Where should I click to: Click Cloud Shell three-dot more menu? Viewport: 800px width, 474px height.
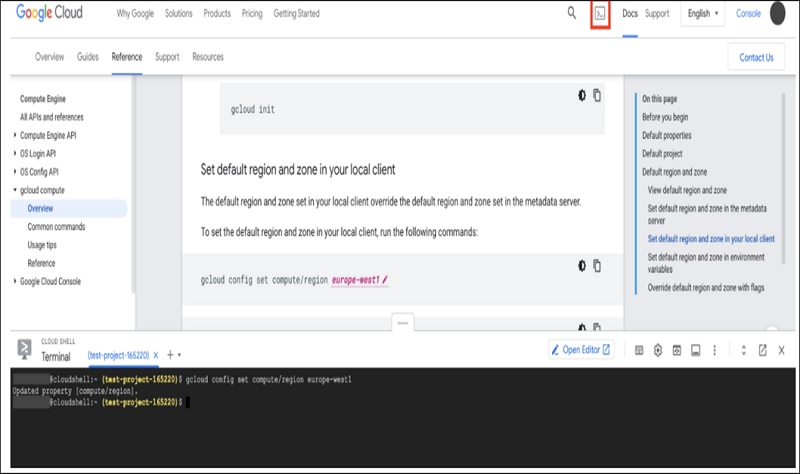point(716,350)
